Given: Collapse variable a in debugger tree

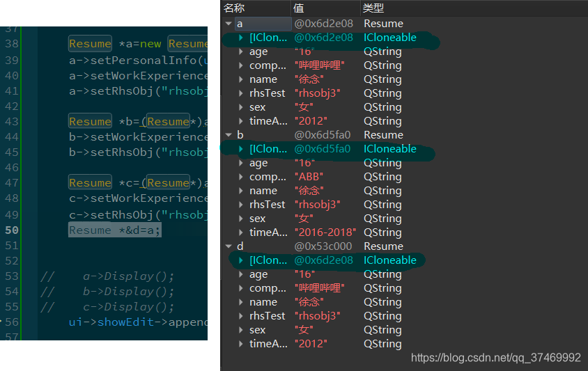Looking at the screenshot, I should pyautogui.click(x=229, y=24).
